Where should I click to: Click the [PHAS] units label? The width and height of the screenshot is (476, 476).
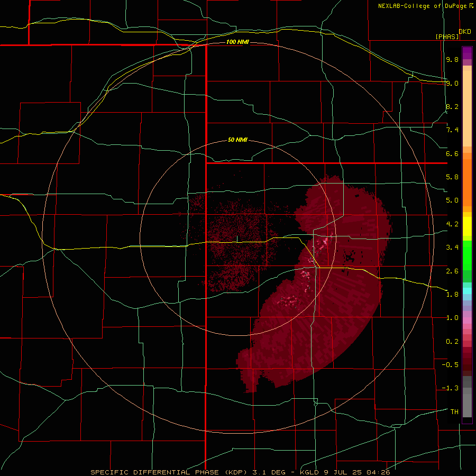point(447,36)
